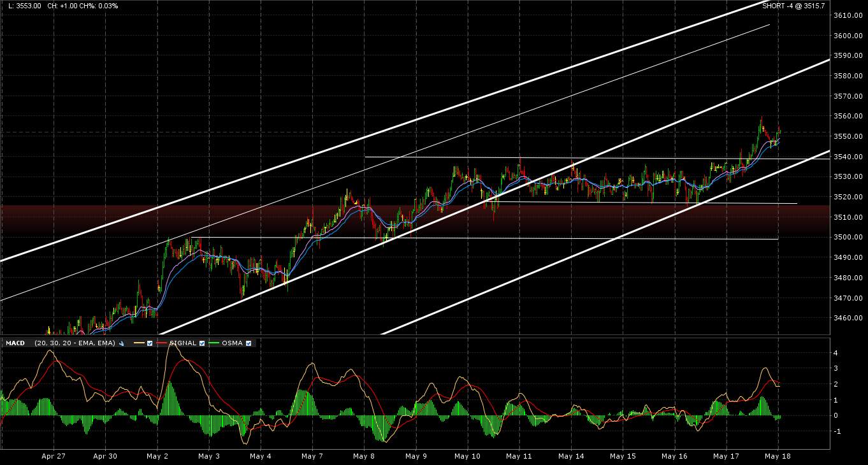
Task: Click the OSMA label in indicator header
Action: coord(232,343)
